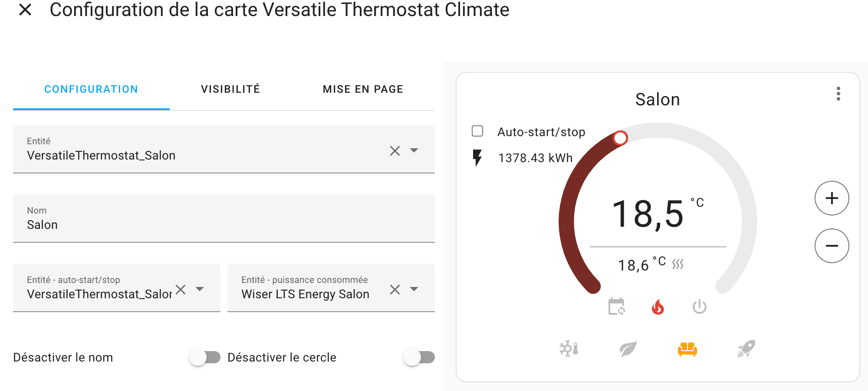Toggle the Désactiver le nom switch
The image size is (868, 391).
point(205,357)
